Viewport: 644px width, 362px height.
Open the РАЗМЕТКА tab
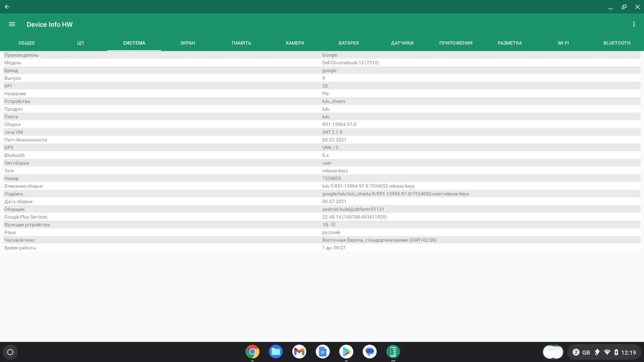pyautogui.click(x=509, y=43)
